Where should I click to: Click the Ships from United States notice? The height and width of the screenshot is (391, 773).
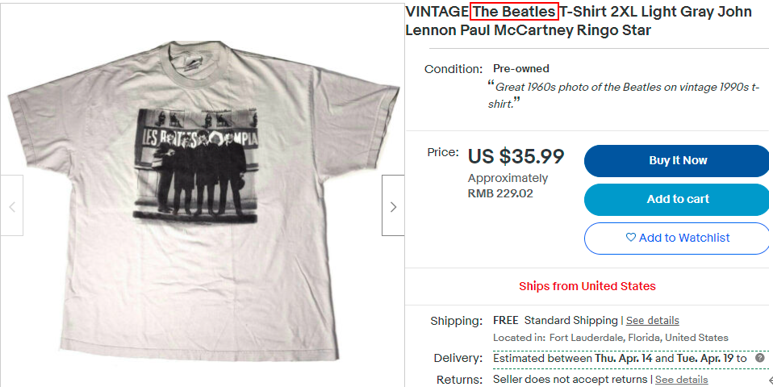(587, 286)
